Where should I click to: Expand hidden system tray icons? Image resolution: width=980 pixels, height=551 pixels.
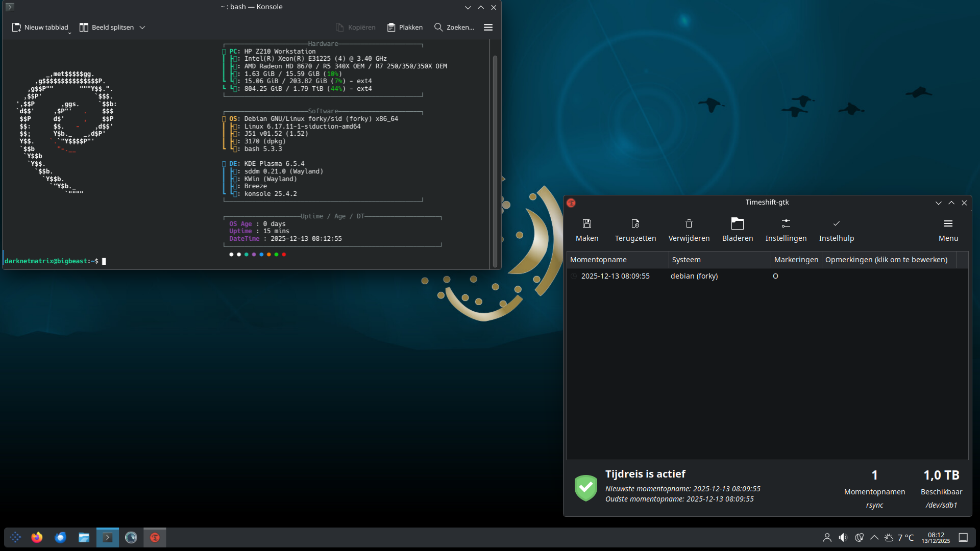click(874, 537)
